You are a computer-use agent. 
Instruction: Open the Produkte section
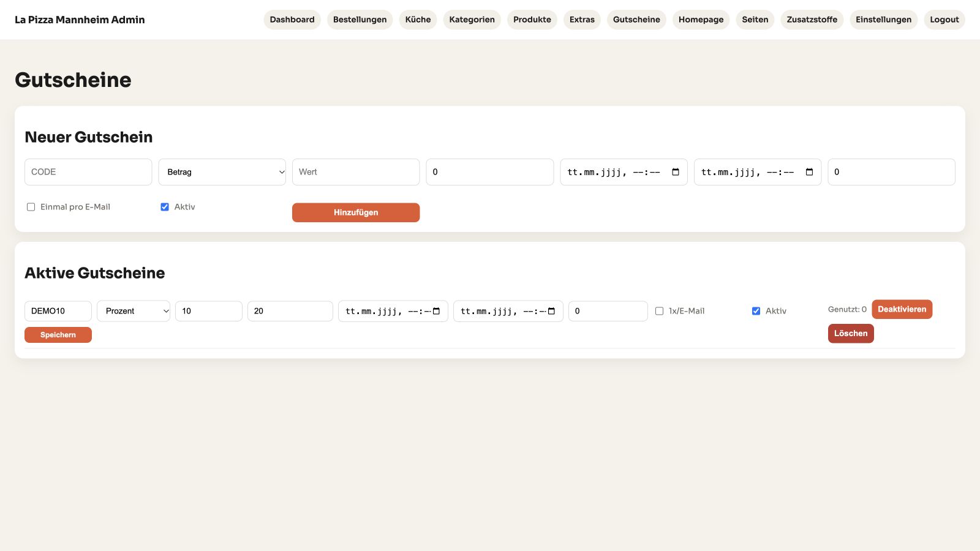[x=532, y=20]
